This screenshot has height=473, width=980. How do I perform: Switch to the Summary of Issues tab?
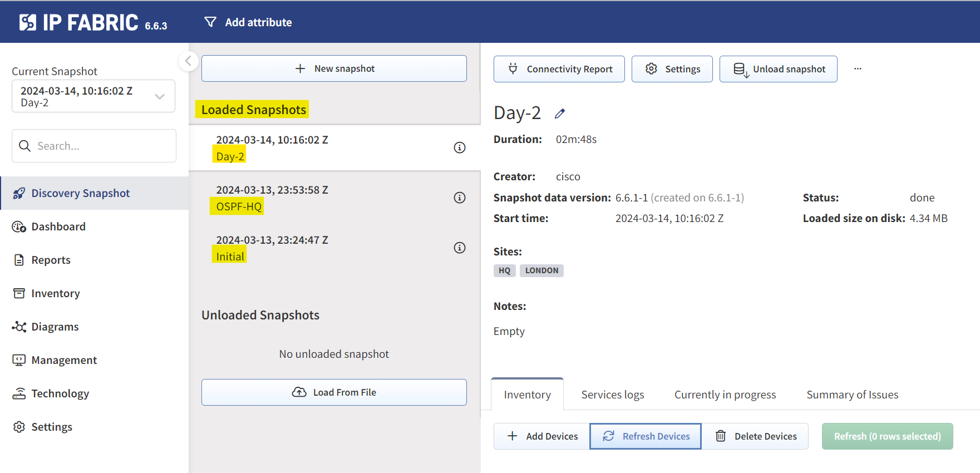pyautogui.click(x=853, y=395)
